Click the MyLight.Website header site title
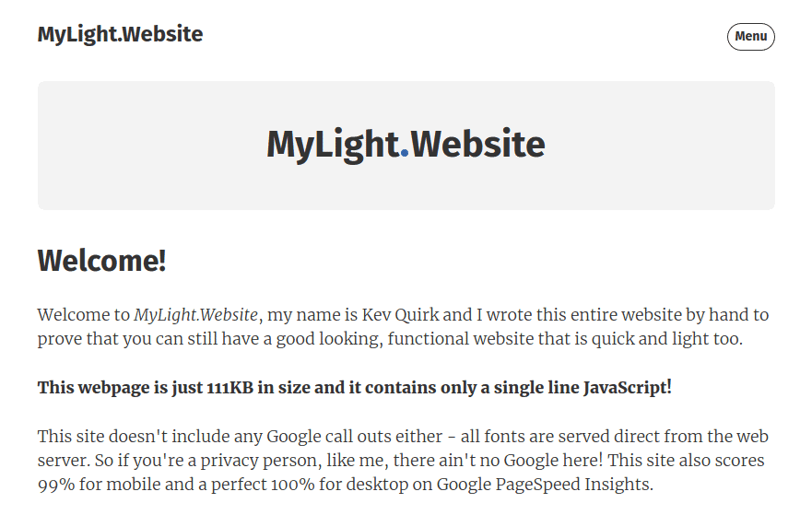Viewport: 812px width, 515px height. click(x=120, y=35)
